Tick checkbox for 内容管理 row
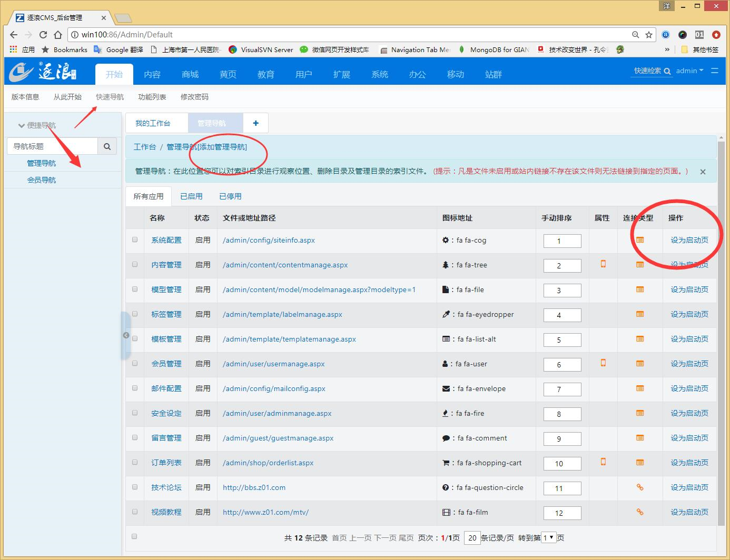The height and width of the screenshot is (560, 730). pyautogui.click(x=135, y=264)
